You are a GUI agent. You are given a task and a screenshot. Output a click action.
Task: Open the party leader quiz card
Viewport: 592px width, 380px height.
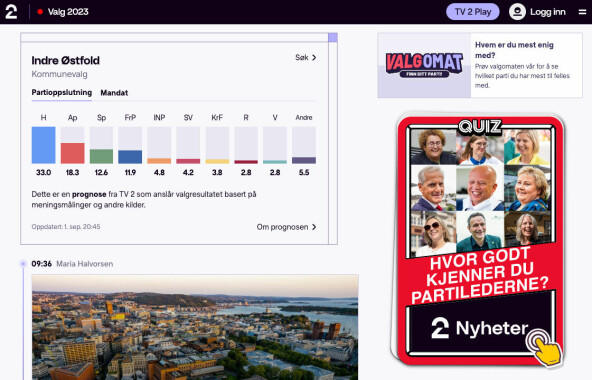point(480,241)
